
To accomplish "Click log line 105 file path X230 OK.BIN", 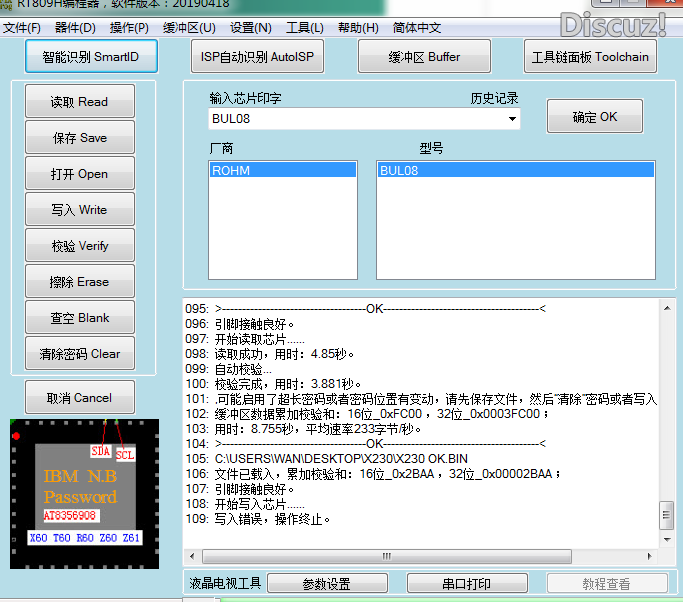I will coord(327,459).
